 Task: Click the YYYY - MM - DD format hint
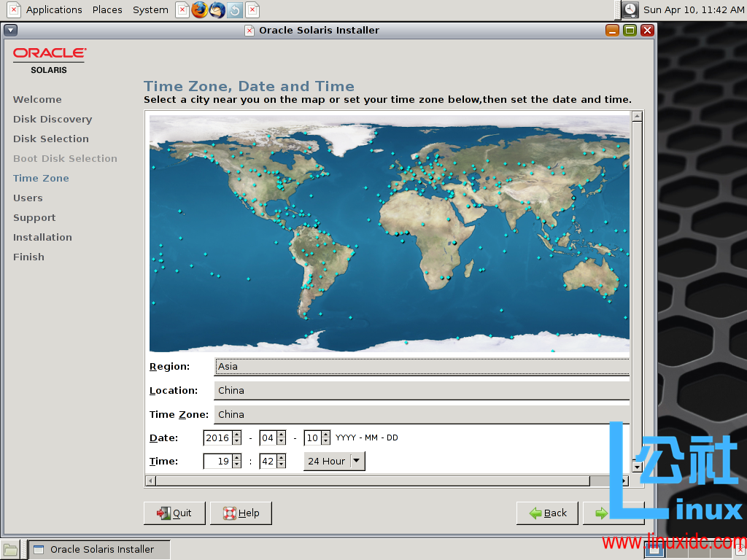[x=366, y=437]
